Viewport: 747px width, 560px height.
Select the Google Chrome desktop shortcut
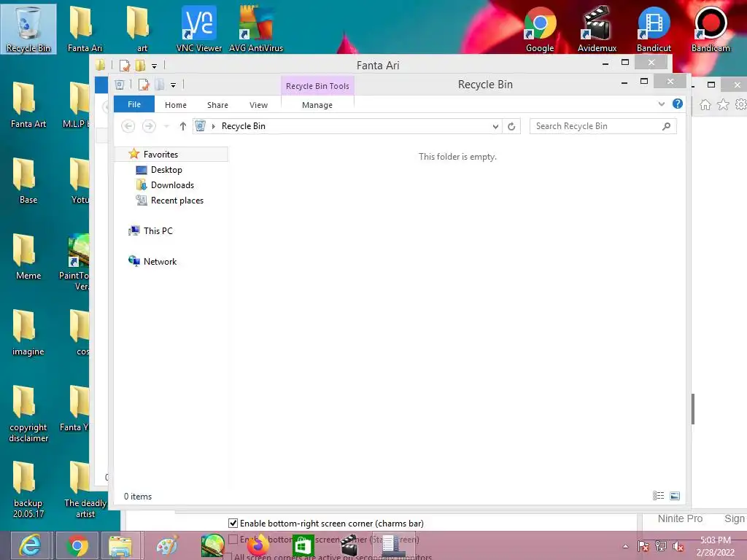[540, 28]
